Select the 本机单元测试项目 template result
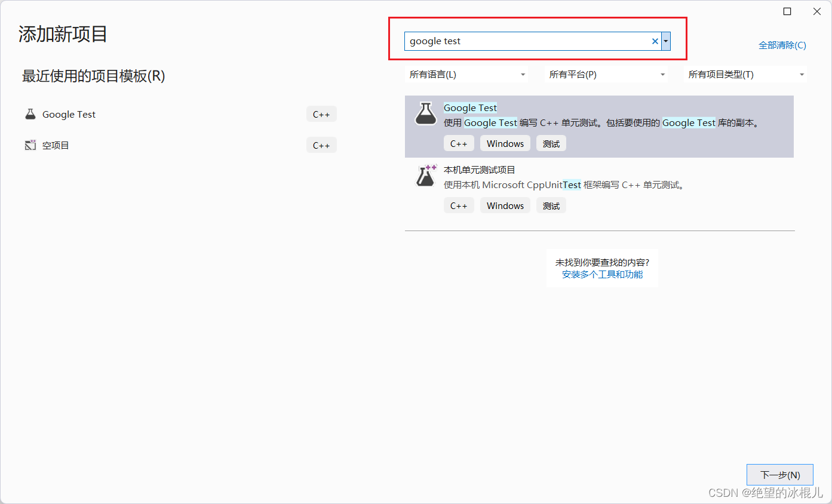 (599, 189)
